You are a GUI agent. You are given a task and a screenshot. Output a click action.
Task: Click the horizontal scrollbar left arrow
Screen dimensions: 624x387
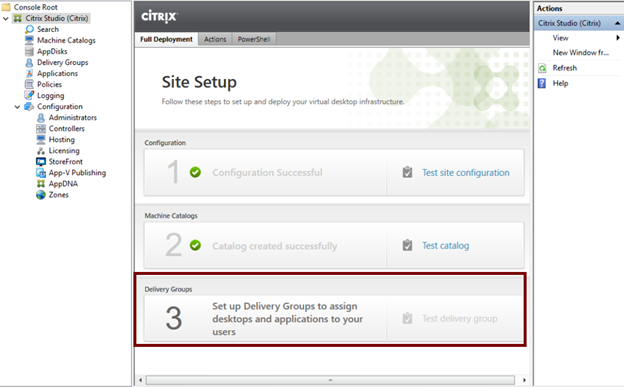(140, 380)
